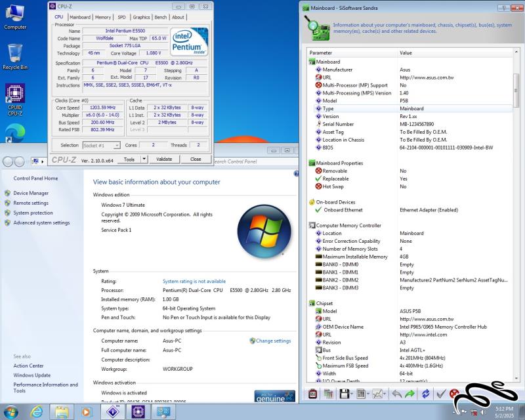Open the Graphics tab in CPU-Z
The width and height of the screenshot is (525, 420).
141,17
